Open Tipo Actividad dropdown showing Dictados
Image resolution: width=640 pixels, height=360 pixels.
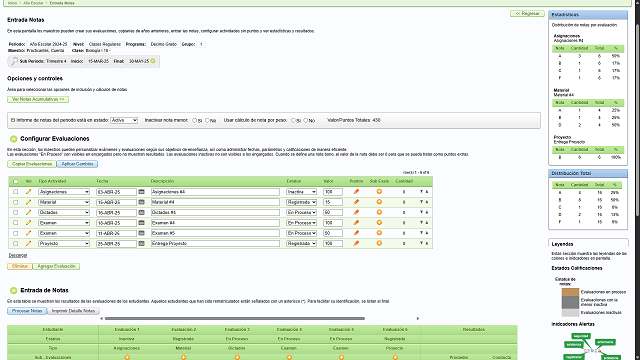click(64, 212)
